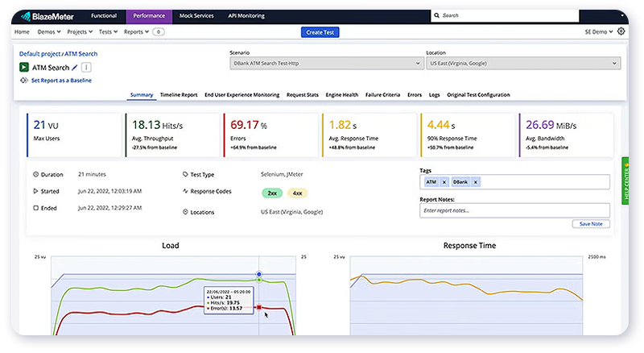The width and height of the screenshot is (644, 353).
Task: Click the green run test play icon
Action: point(24,68)
